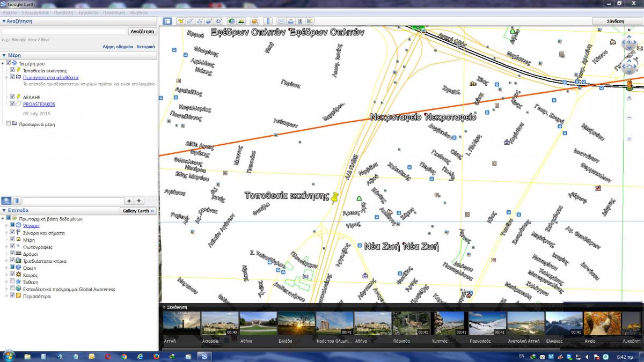Click the Αναζήτηση search button
This screenshot has height=362, width=644.
point(143,32)
